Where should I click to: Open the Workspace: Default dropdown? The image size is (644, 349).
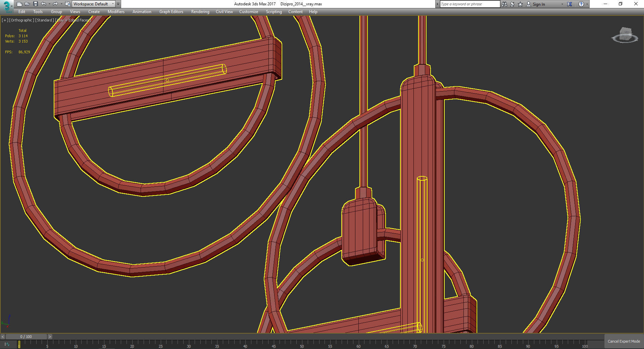click(94, 4)
